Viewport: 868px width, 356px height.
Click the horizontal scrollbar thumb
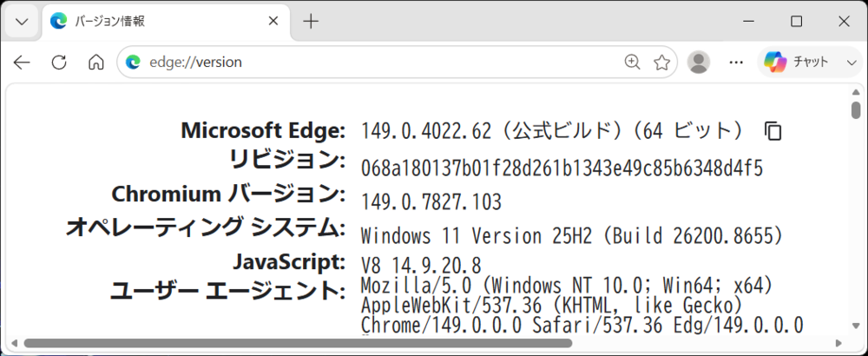pos(298,343)
